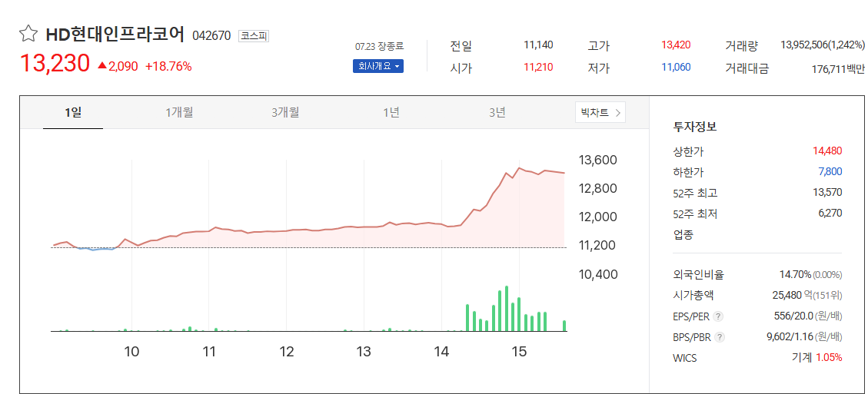Click the stock name HD현대인프라코어
The width and height of the screenshot is (868, 394).
pyautogui.click(x=115, y=35)
